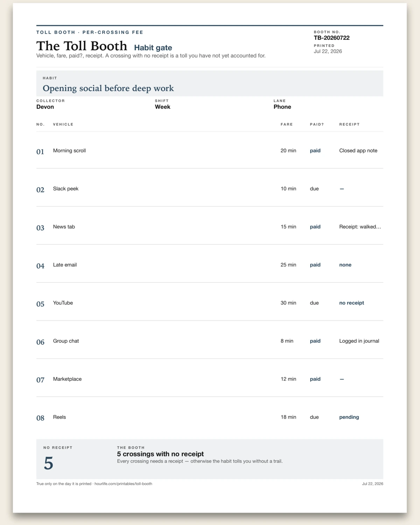
Task: Click the large no-receipt count 5
Action: 49,463
